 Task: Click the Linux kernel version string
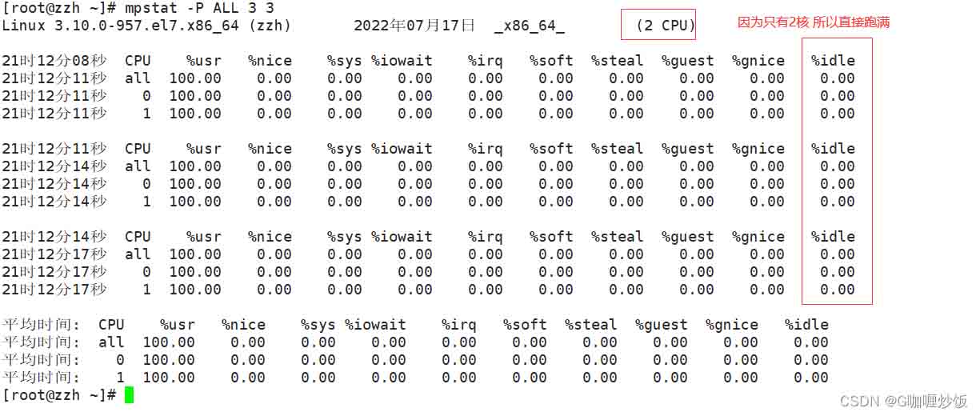(146, 26)
